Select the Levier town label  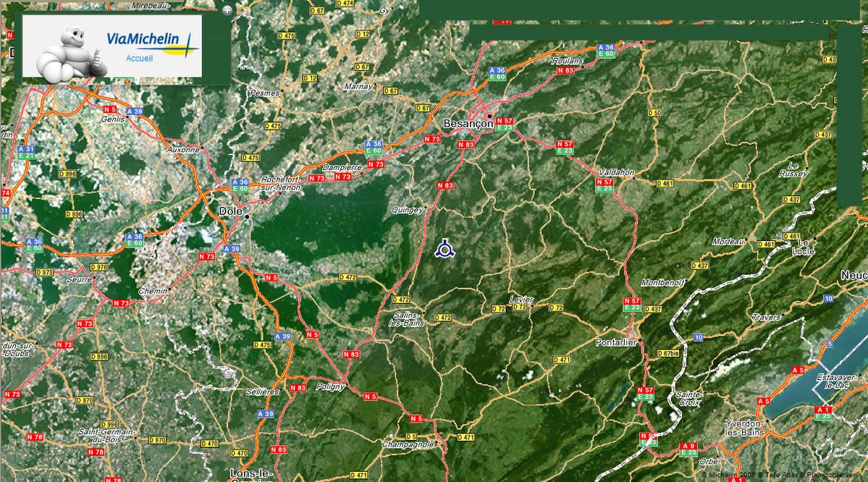[521, 299]
